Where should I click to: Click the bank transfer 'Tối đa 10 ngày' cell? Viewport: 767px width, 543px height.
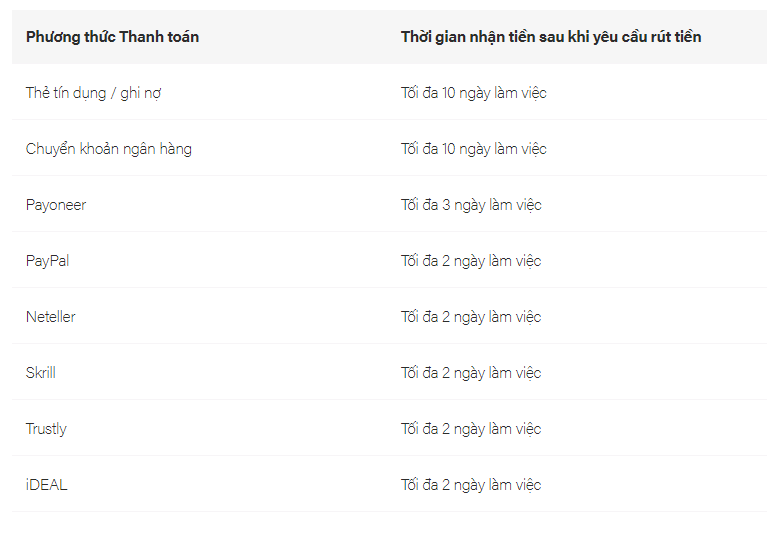tap(474, 149)
